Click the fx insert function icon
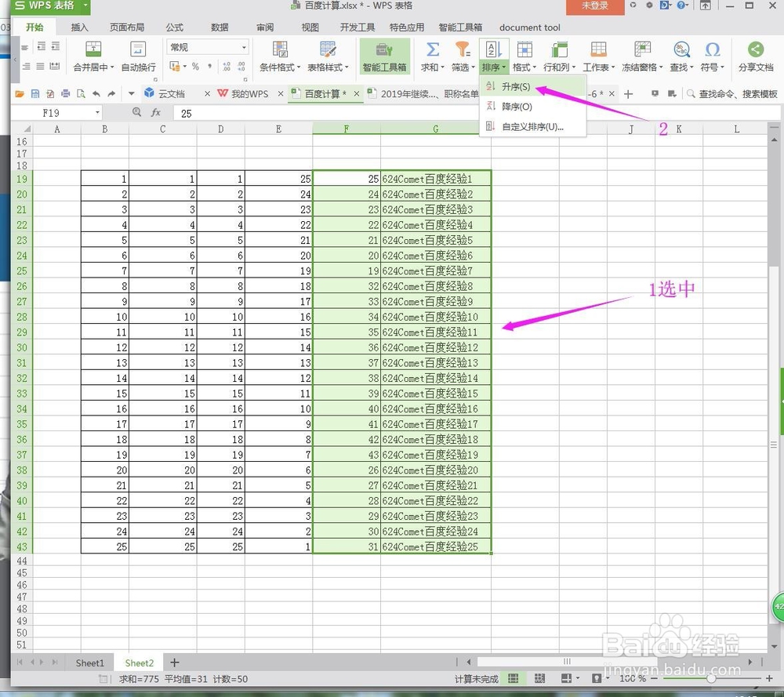Image resolution: width=784 pixels, height=697 pixels. pos(156,113)
